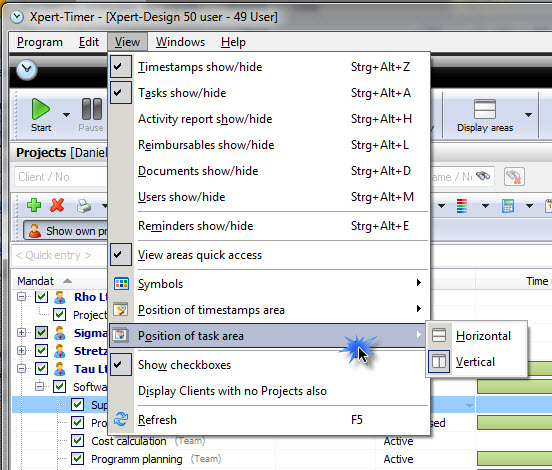Click the Refresh icon in View menu
The height and width of the screenshot is (470, 552).
pos(121,420)
